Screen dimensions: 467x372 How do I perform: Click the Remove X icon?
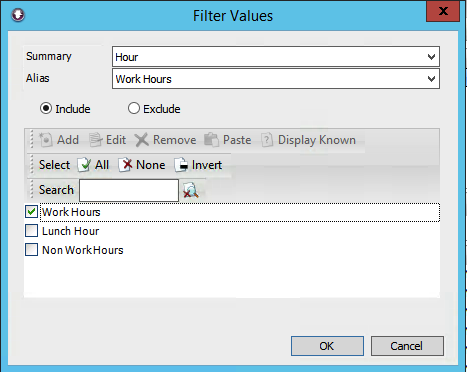(x=142, y=140)
